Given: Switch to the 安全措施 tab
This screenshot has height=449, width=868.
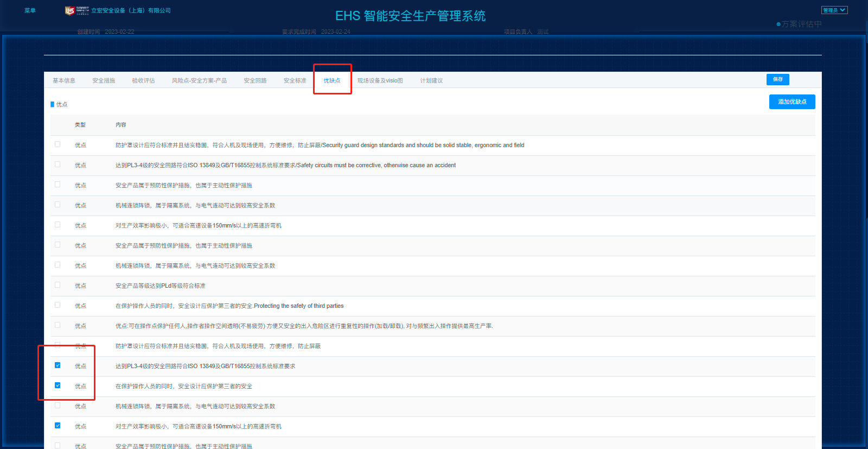Looking at the screenshot, I should click(104, 80).
